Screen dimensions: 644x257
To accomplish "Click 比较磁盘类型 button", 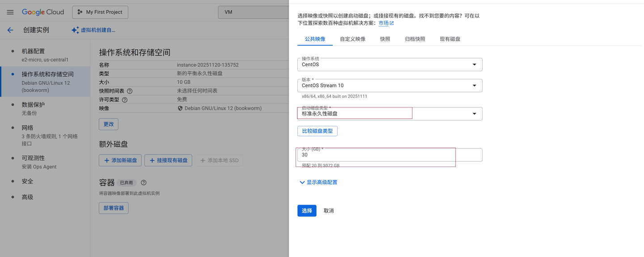I will tap(318, 131).
